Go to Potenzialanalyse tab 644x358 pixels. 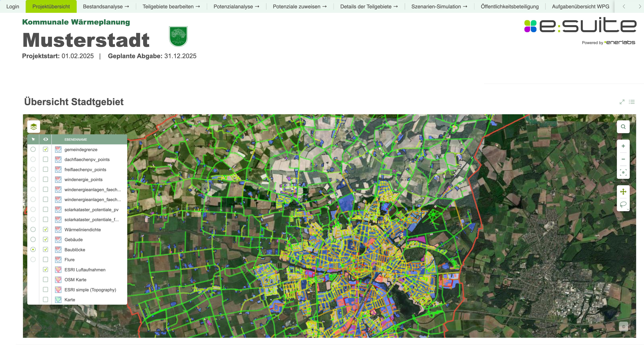tap(236, 7)
